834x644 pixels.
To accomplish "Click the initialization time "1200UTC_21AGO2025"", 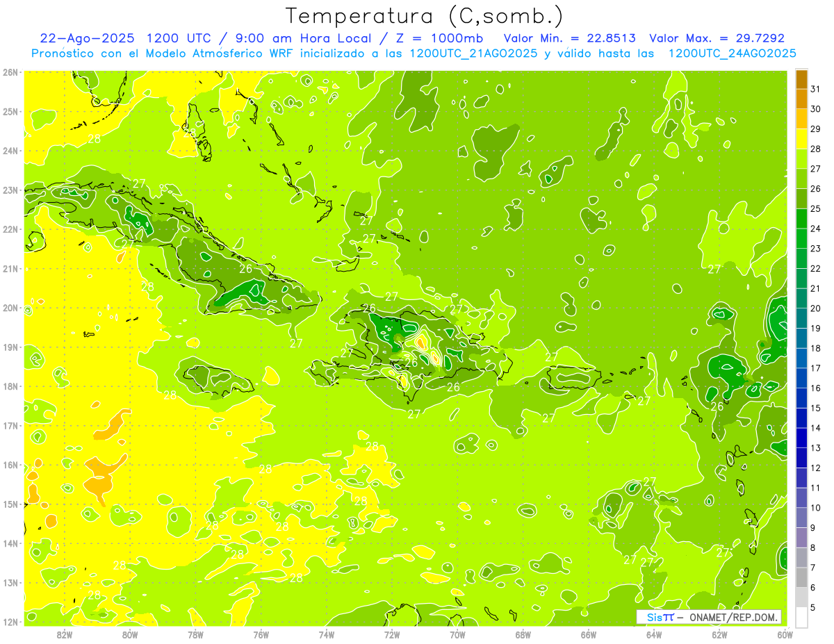I will tap(473, 53).
